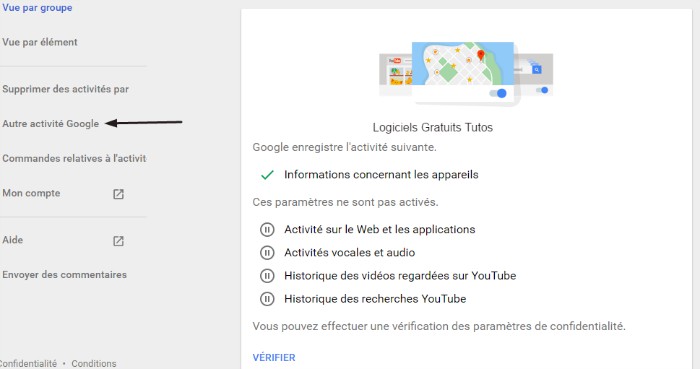
Task: Click external link icon beside Mon compte
Action: pos(118,194)
